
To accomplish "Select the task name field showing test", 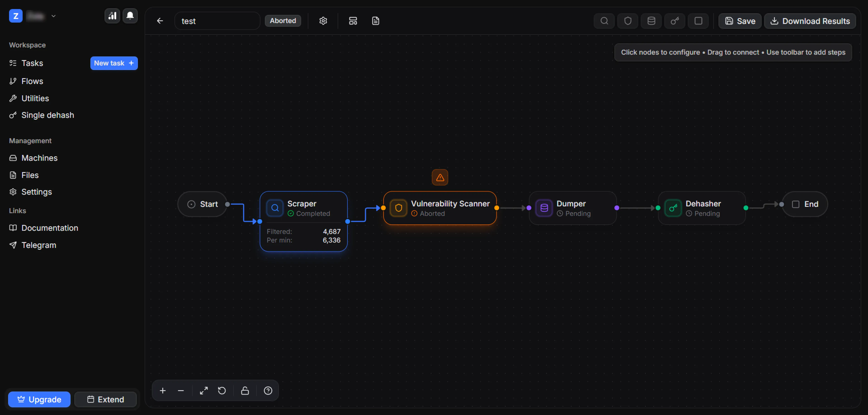I will (x=217, y=21).
